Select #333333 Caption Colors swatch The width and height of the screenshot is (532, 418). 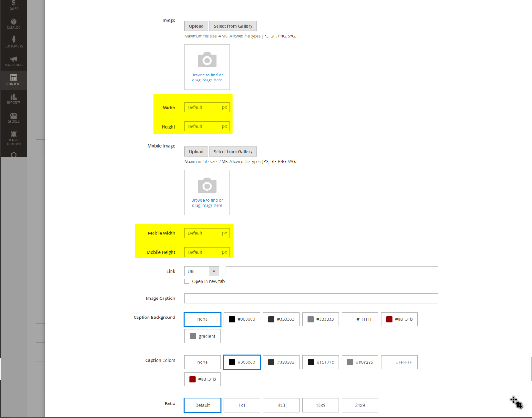point(281,362)
